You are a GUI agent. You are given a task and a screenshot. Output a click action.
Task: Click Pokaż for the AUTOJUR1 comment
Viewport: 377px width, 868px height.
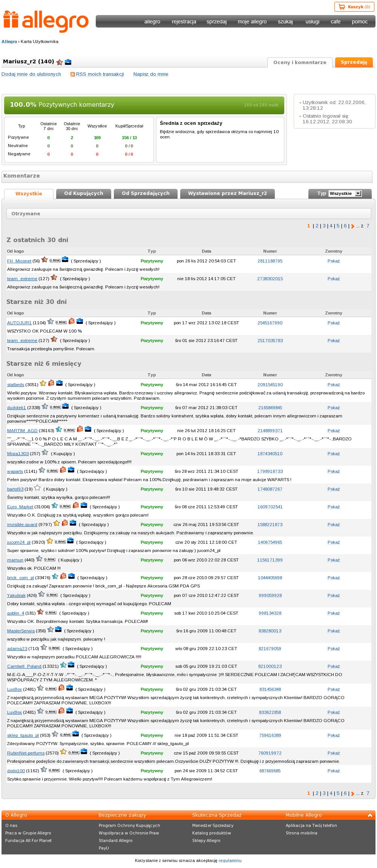click(x=334, y=323)
